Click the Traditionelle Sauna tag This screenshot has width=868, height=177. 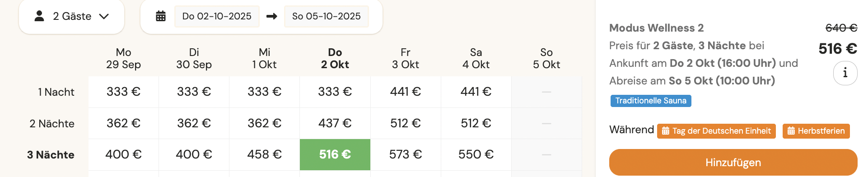(651, 101)
